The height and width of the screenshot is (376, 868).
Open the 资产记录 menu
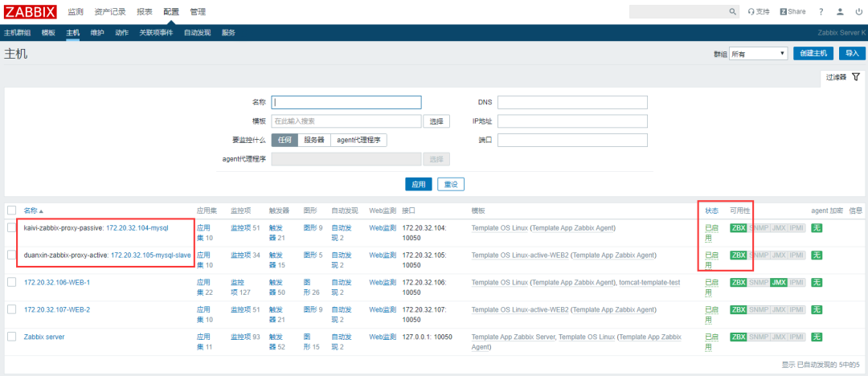(x=110, y=11)
